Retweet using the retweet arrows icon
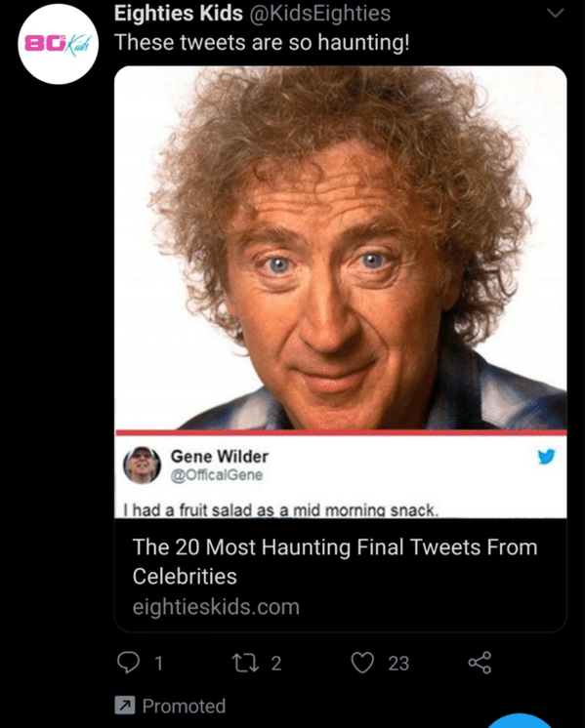 click(245, 663)
